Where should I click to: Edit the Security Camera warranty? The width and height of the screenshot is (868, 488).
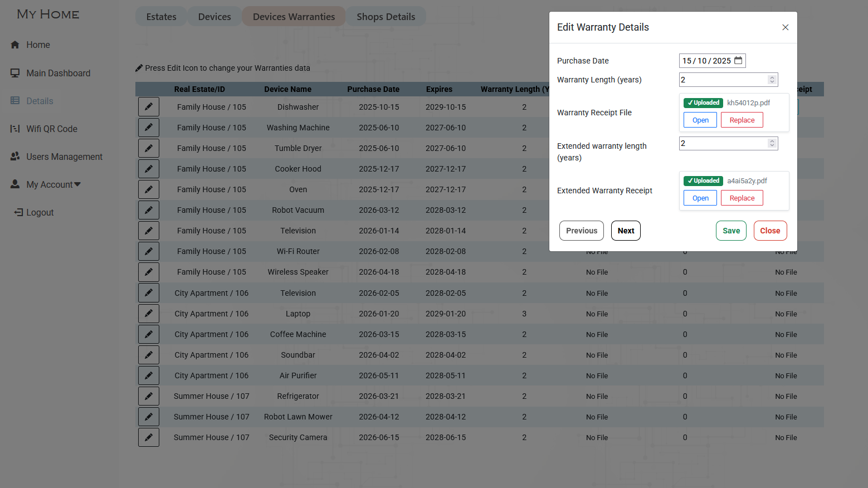[149, 437]
